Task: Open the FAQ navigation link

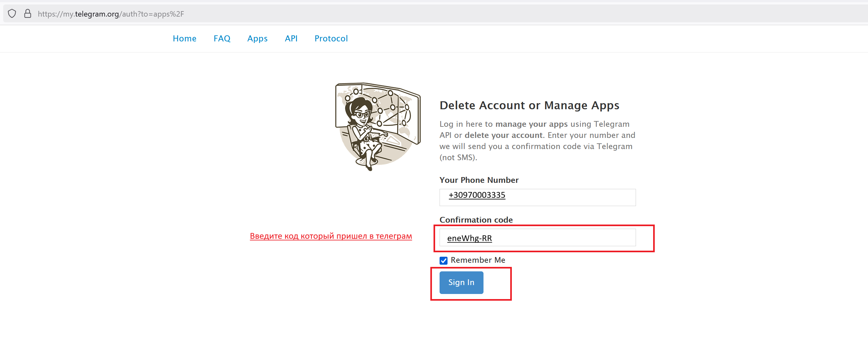Action: coord(222,39)
